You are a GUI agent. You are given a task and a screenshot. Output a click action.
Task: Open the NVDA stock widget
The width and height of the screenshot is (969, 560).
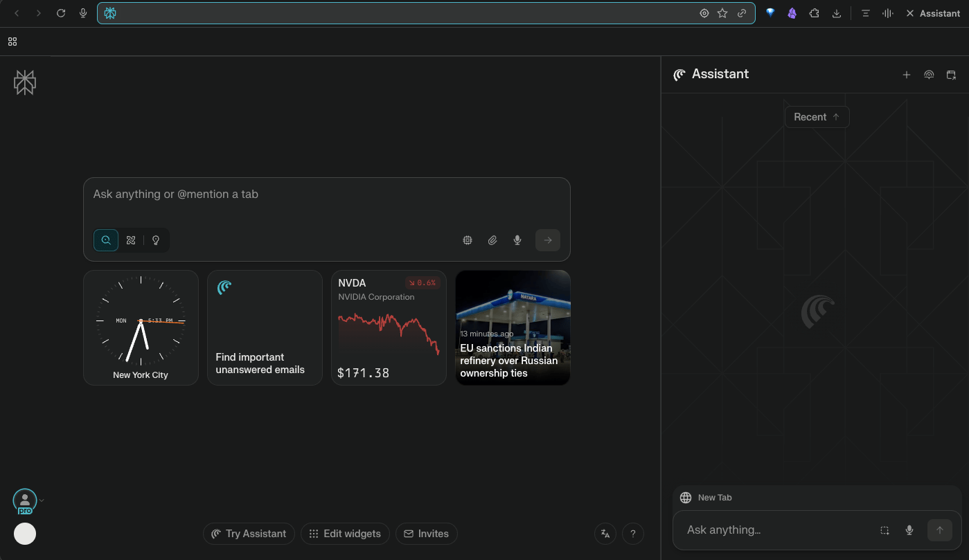(389, 327)
